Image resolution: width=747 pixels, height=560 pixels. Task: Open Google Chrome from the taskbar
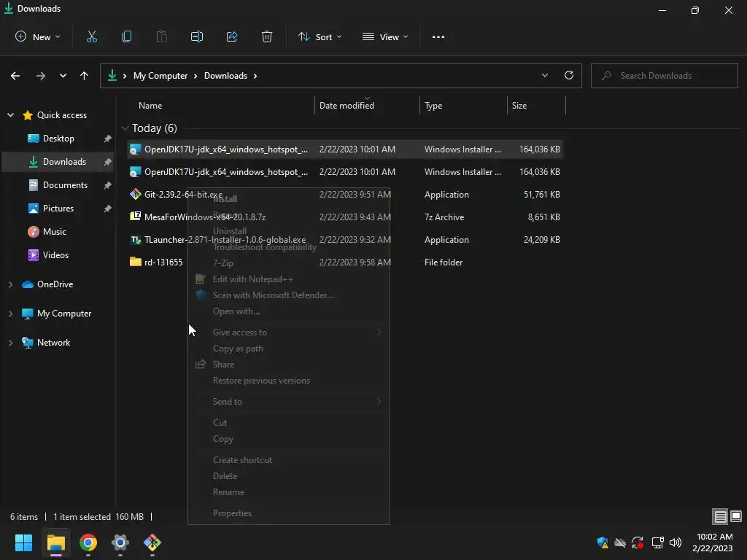(x=88, y=542)
